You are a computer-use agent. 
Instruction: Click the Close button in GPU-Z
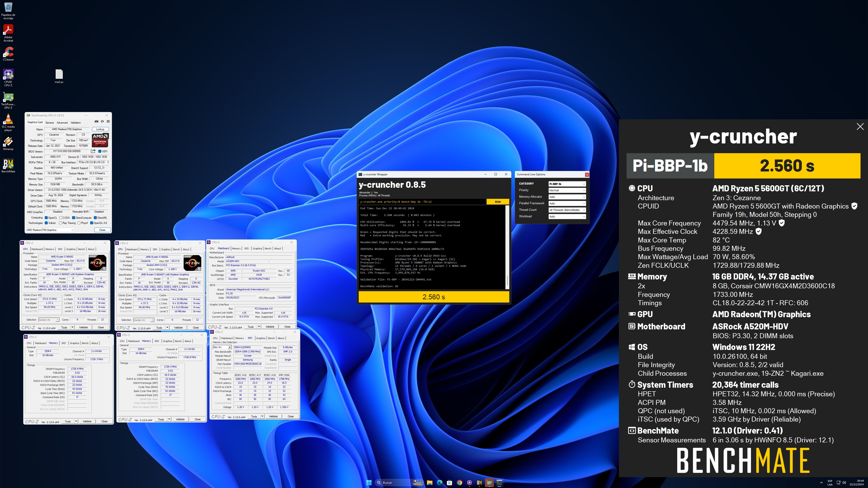coord(102,230)
